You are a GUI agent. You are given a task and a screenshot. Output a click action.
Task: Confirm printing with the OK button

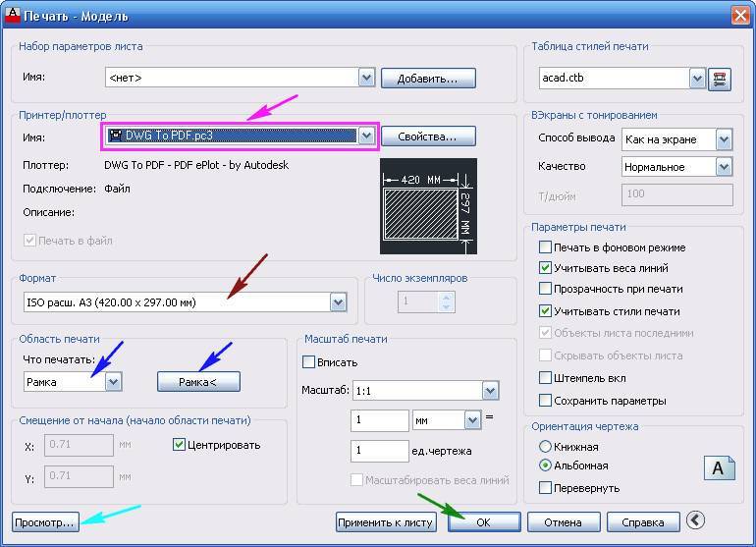coord(484,522)
